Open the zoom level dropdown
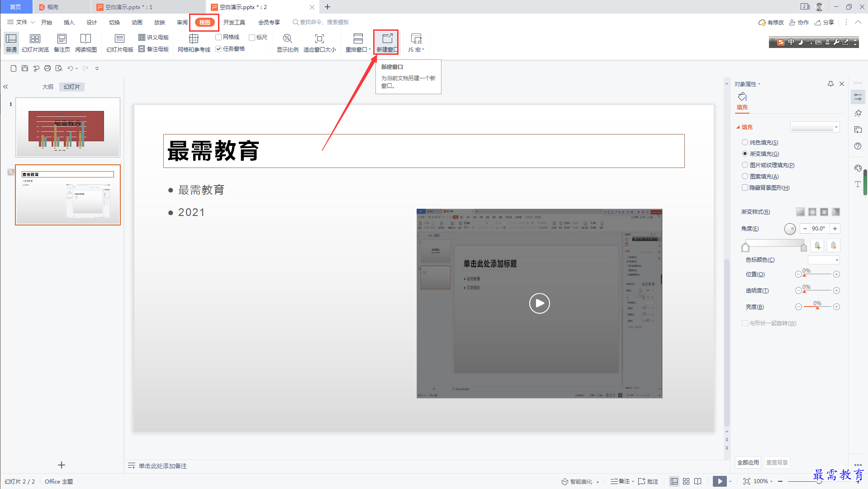The height and width of the screenshot is (489, 868). point(771,481)
